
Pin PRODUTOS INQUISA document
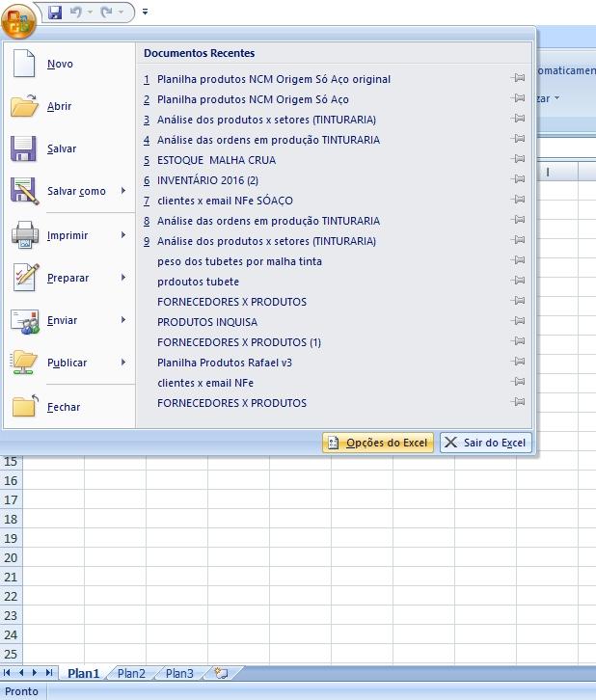[518, 320]
